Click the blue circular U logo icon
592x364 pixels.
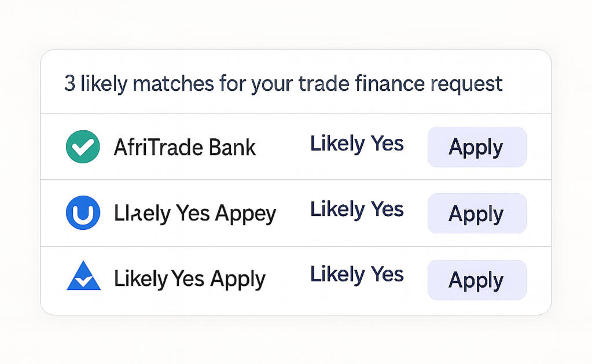tap(83, 213)
